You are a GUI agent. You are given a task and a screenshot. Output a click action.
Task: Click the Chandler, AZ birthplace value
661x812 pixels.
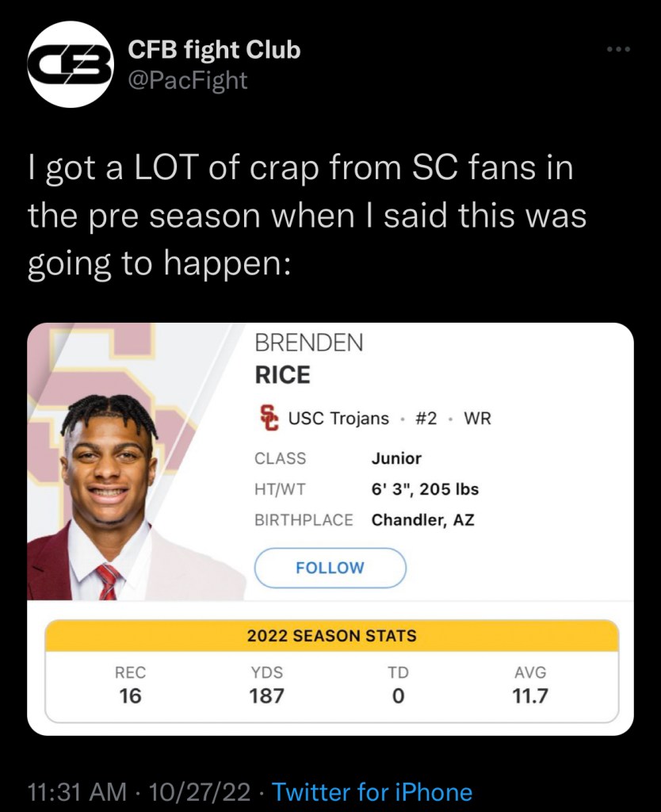(x=422, y=520)
